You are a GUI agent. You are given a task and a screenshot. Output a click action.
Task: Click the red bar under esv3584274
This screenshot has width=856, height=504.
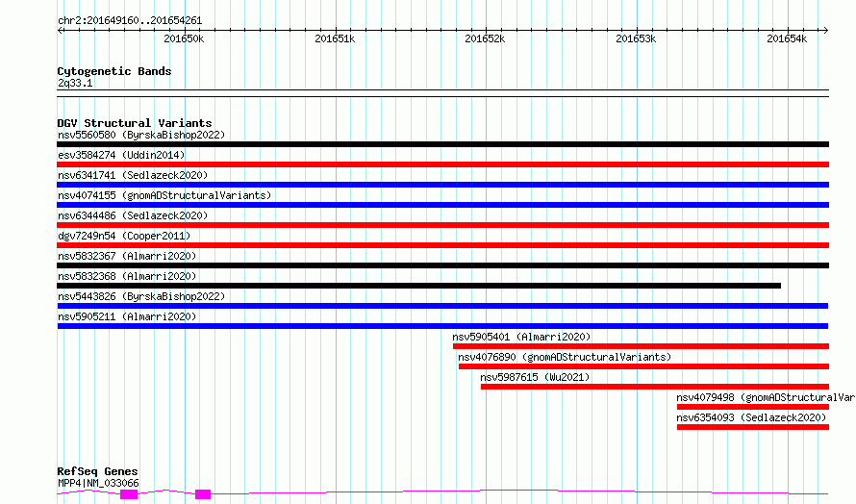point(442,164)
